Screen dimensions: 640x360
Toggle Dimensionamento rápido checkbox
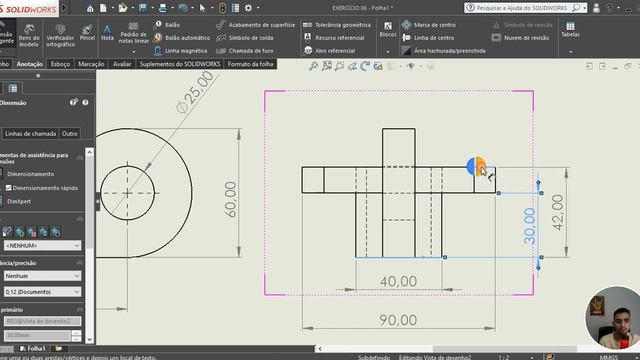click(x=8, y=188)
